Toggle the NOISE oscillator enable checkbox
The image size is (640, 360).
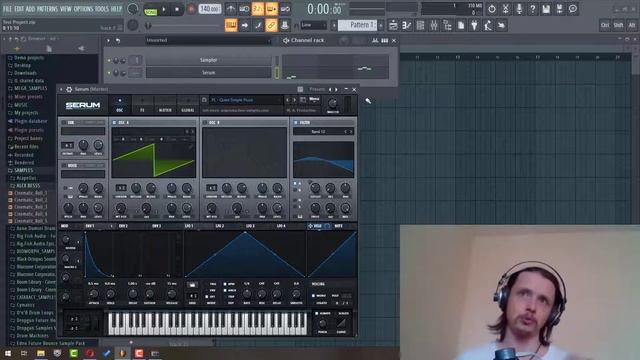point(64,166)
